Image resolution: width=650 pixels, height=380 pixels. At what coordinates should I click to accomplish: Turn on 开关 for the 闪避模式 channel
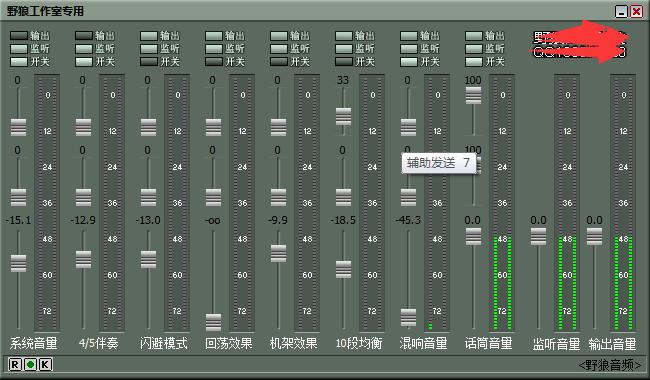click(x=149, y=62)
